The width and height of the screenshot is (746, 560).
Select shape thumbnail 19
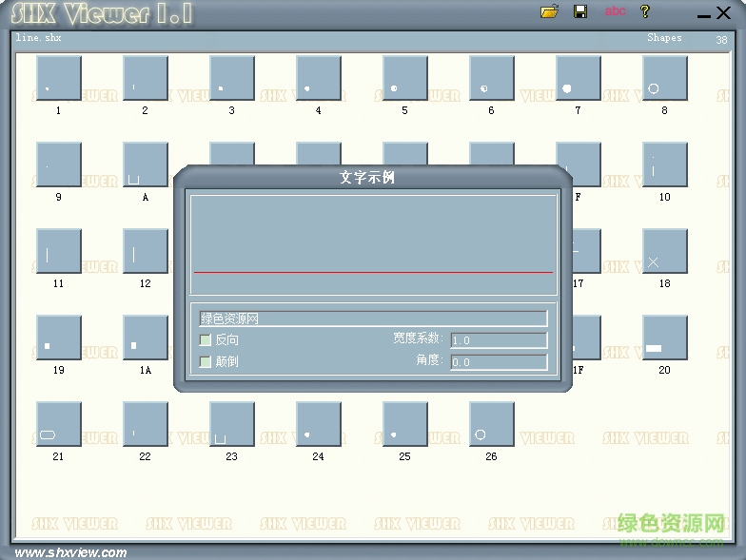click(x=59, y=338)
